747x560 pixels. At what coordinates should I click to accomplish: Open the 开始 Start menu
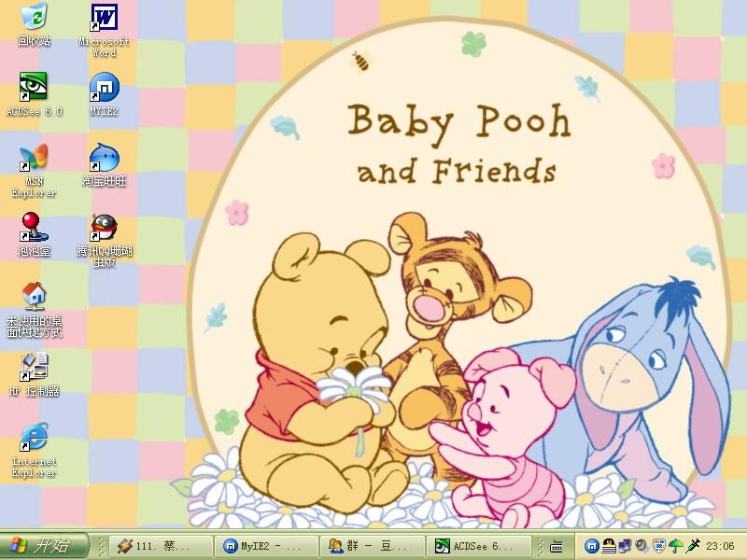44,545
